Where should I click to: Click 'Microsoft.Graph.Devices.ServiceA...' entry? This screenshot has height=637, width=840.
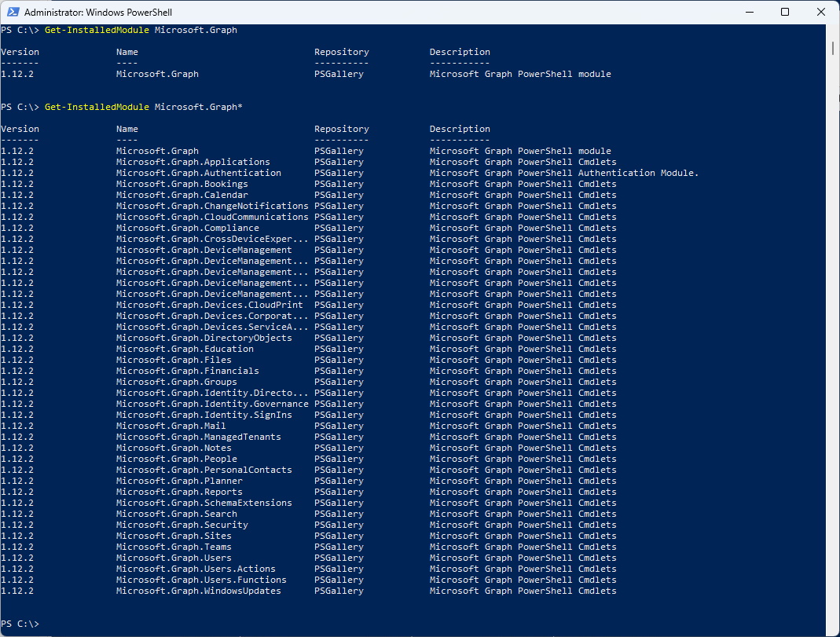(212, 327)
